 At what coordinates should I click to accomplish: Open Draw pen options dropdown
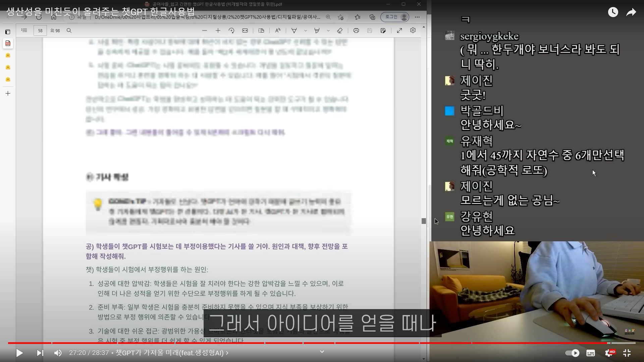306,31
